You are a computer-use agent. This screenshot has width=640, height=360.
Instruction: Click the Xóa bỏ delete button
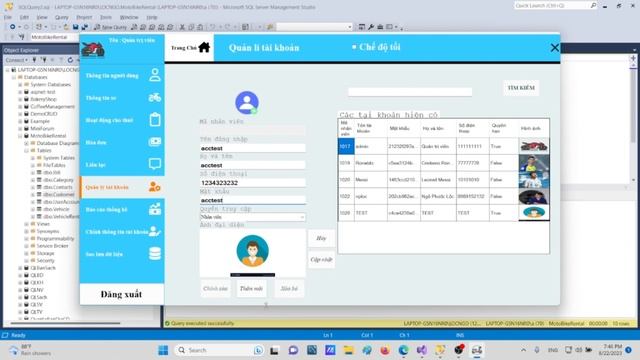(x=289, y=288)
